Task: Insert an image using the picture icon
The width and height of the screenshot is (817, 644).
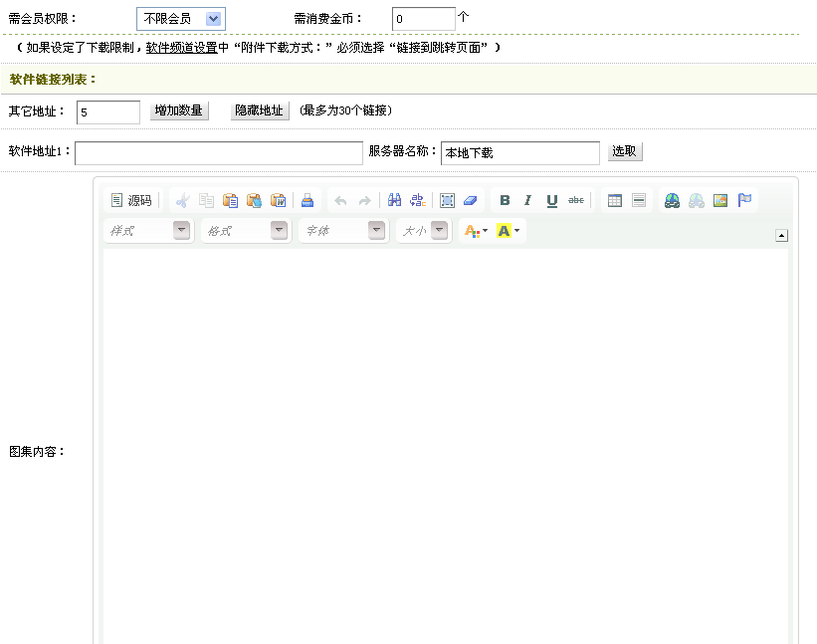Action: point(720,200)
